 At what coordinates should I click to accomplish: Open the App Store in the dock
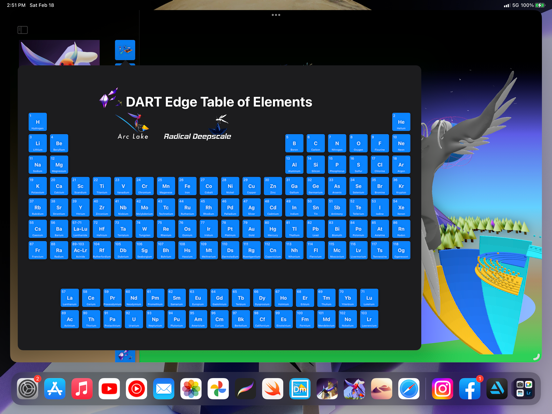click(x=55, y=389)
